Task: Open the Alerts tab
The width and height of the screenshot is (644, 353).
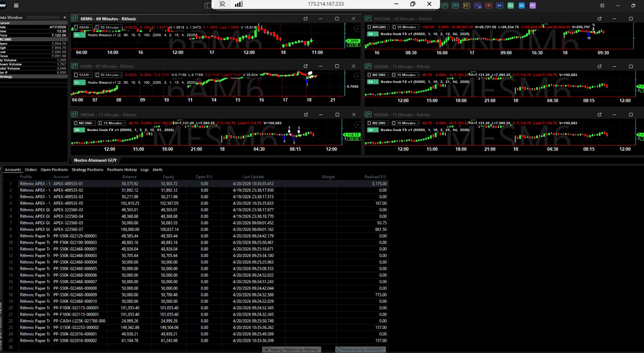Action: (x=157, y=170)
